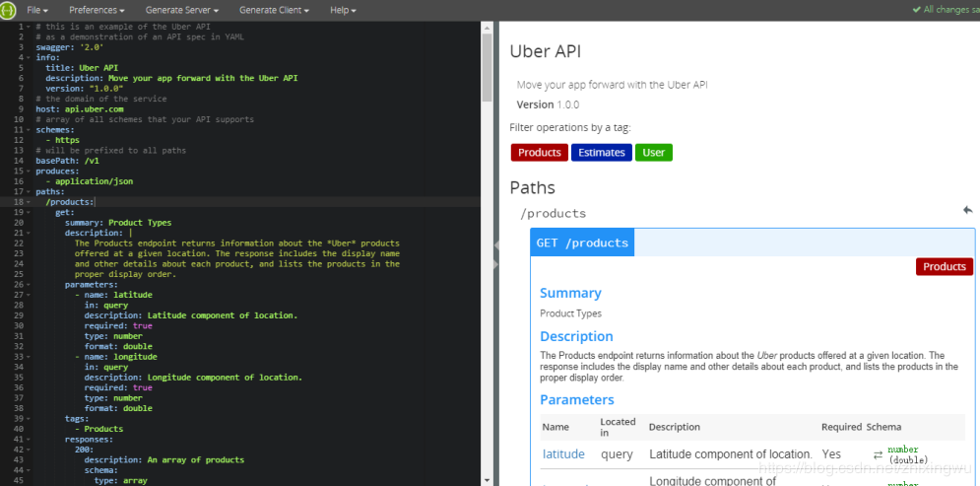Viewport: 980px width, 486px height.
Task: Click the red Products tag inside GET /products
Action: (x=945, y=266)
